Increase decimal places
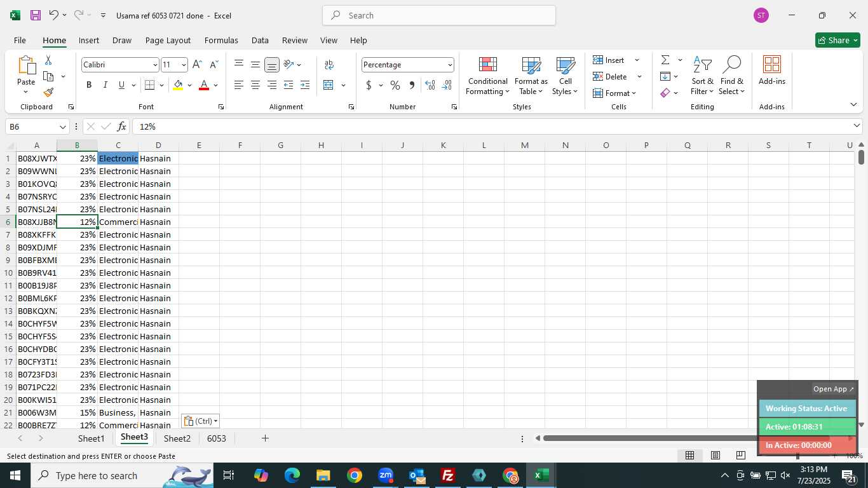Screen dimensions: 868x488 430,85
